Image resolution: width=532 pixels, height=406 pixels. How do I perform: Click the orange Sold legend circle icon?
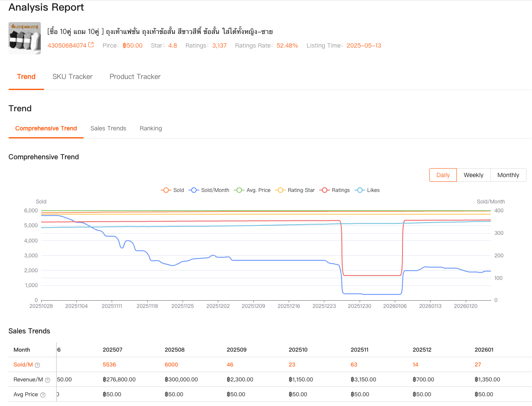[166, 190]
